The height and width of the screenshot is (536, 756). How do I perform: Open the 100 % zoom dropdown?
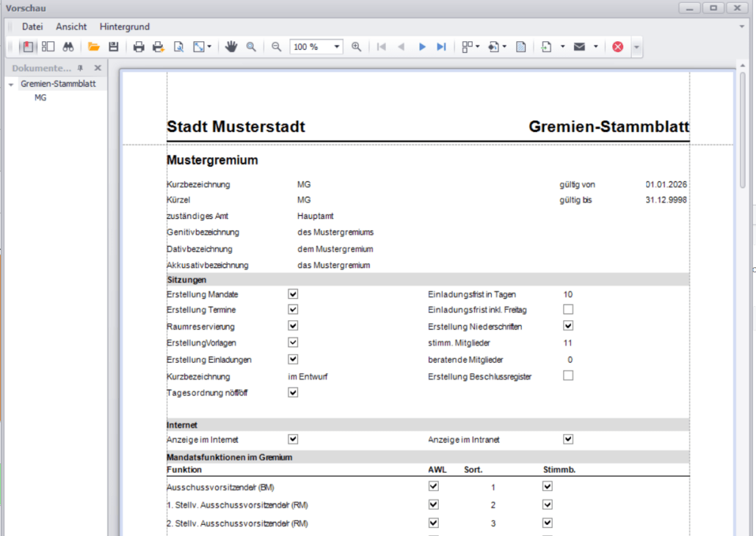[337, 47]
